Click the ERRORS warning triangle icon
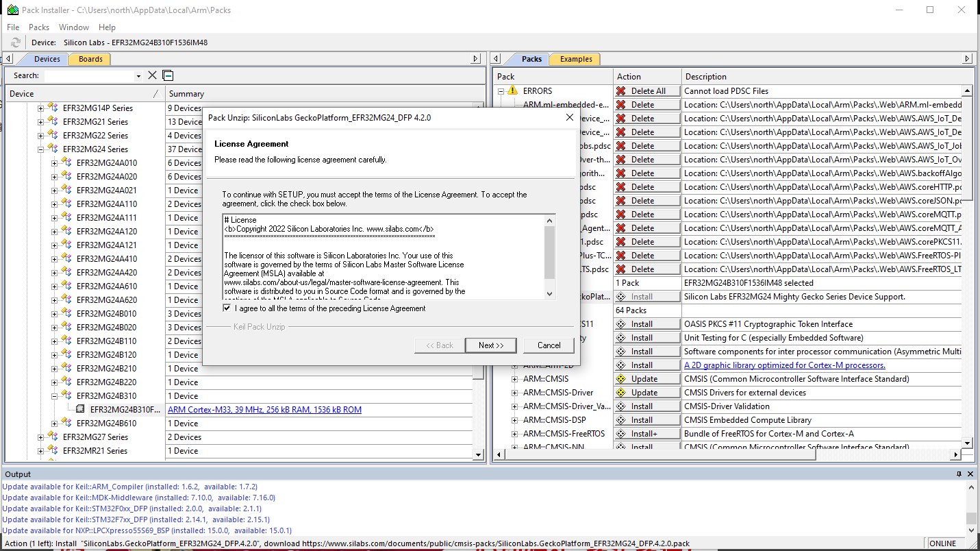This screenshot has width=980, height=551. click(512, 91)
